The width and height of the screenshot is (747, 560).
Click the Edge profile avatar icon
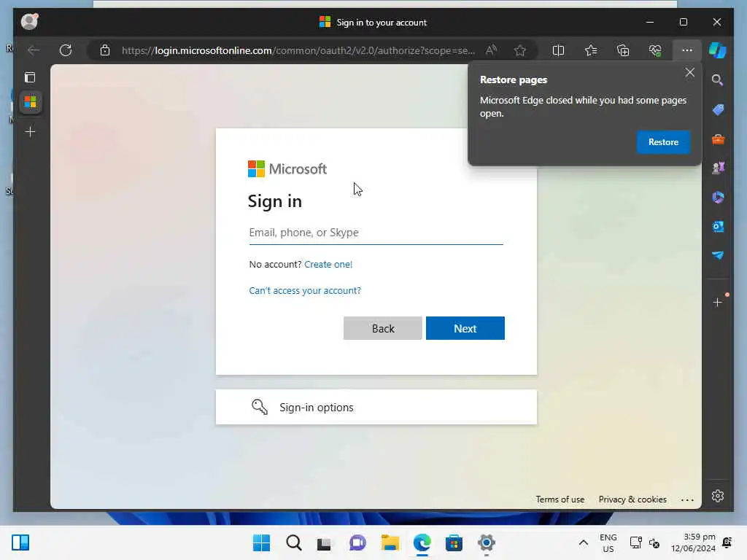coord(29,21)
